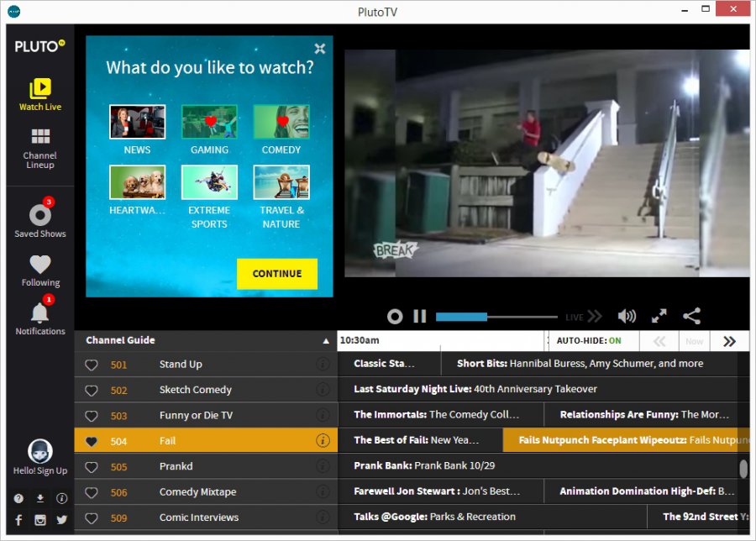
Task: Select the TRAVEL & NATURE category
Action: [281, 182]
